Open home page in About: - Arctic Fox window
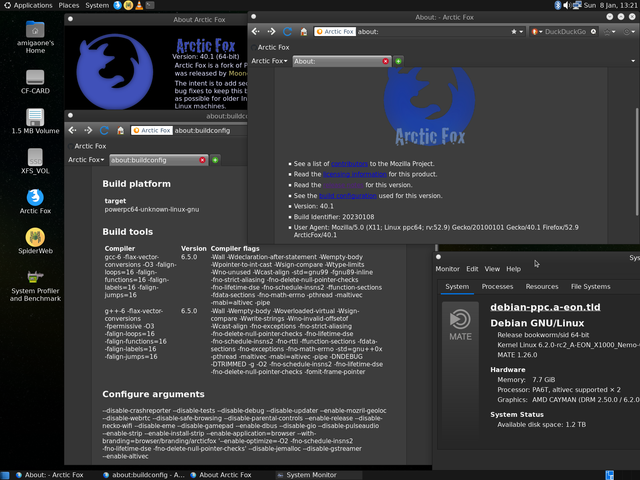The width and height of the screenshot is (640, 480). (x=303, y=31)
